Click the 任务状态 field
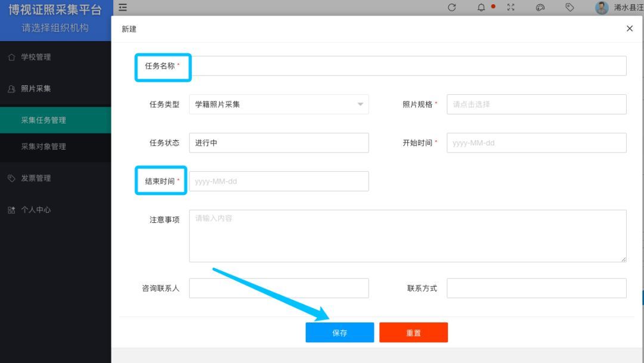 tap(279, 143)
